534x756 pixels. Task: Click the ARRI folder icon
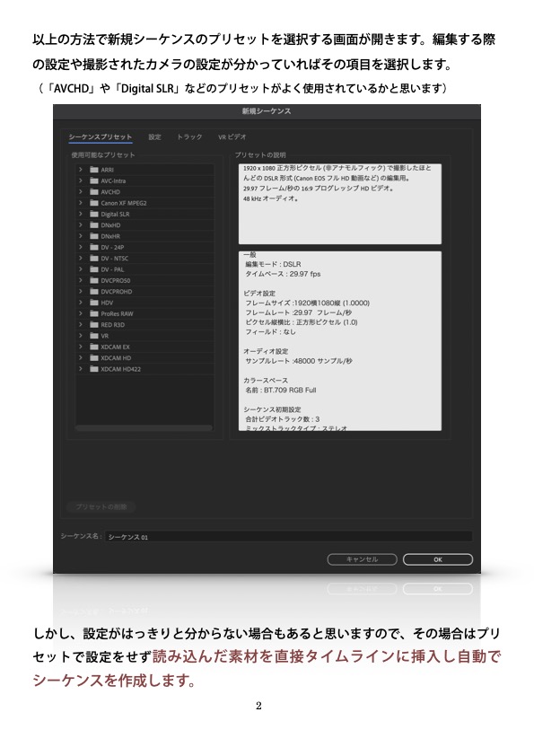(x=94, y=170)
